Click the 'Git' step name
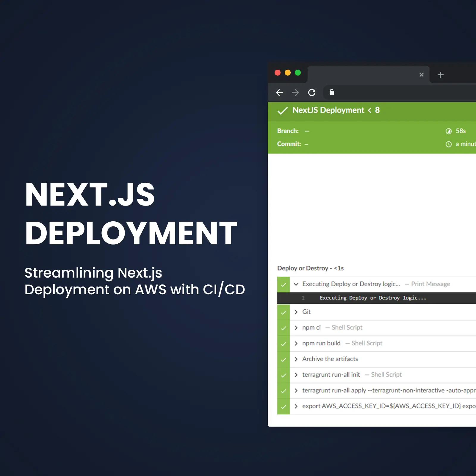This screenshot has width=476, height=476. [x=306, y=312]
